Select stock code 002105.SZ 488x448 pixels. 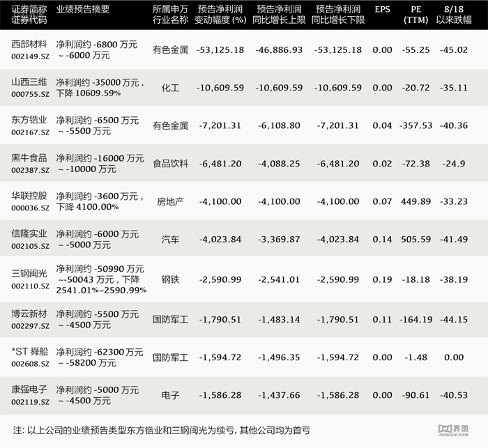click(30, 246)
